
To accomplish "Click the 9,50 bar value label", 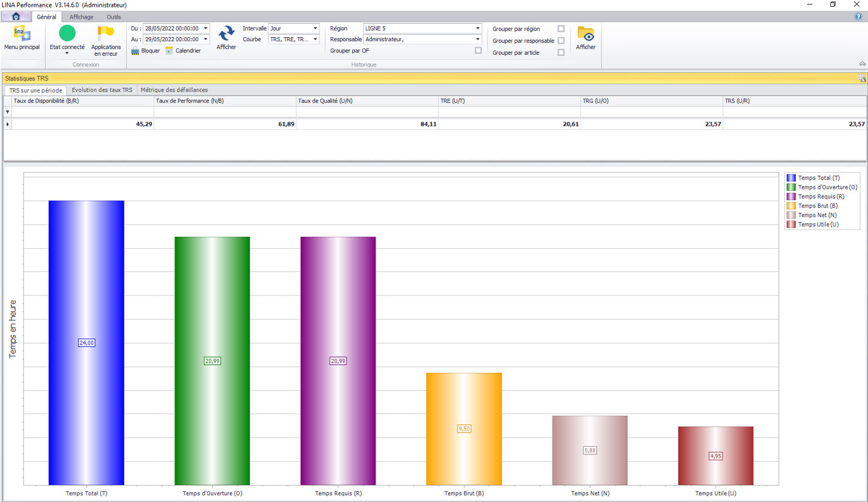I will (464, 429).
